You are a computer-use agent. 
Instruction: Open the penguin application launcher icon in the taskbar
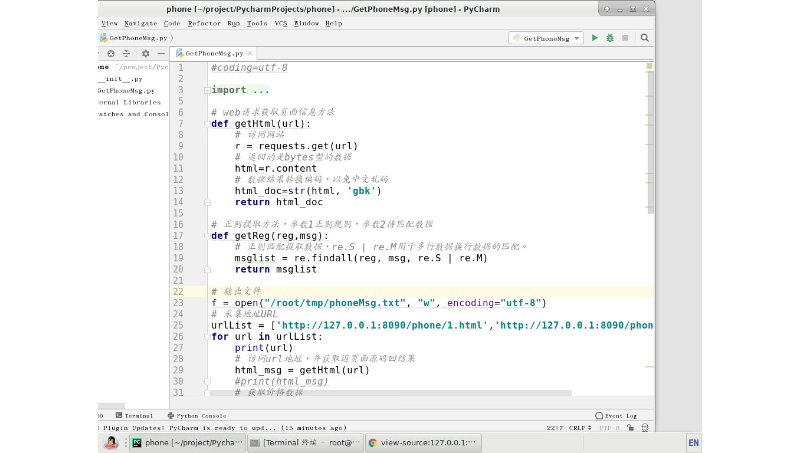click(x=111, y=443)
